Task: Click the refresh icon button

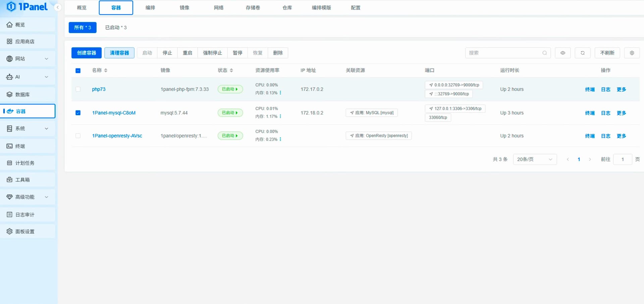Action: pos(583,53)
